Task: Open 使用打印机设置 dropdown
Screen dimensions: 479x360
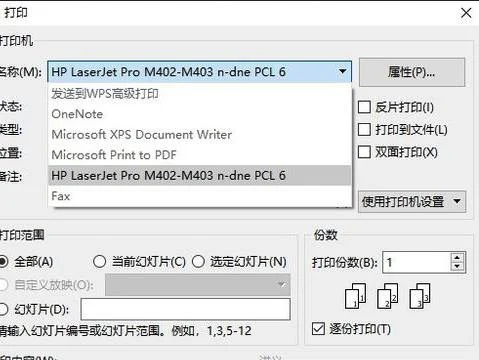Action: (412, 201)
